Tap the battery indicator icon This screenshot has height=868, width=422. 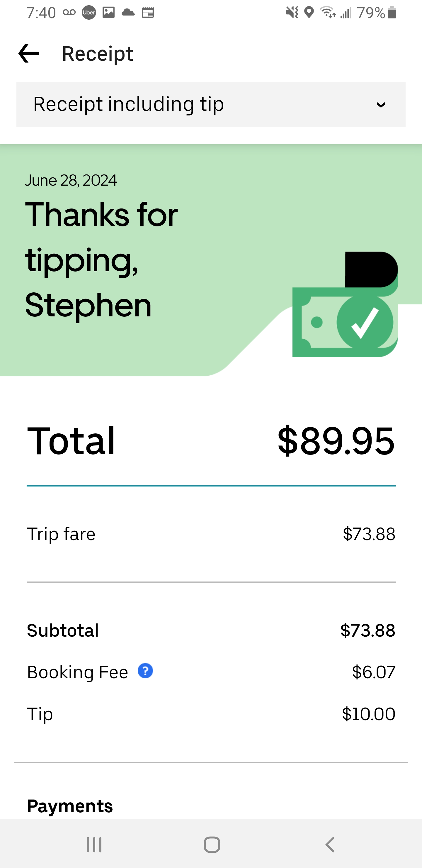coord(392,13)
